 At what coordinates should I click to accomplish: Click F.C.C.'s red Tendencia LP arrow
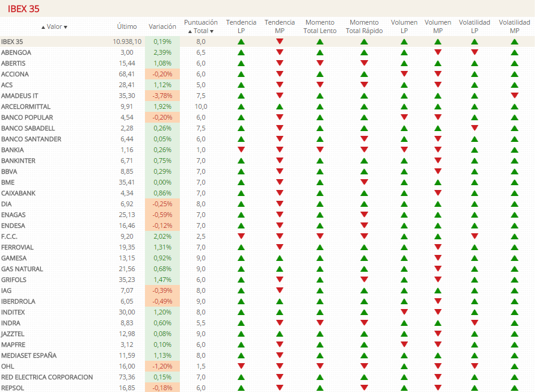(241, 236)
